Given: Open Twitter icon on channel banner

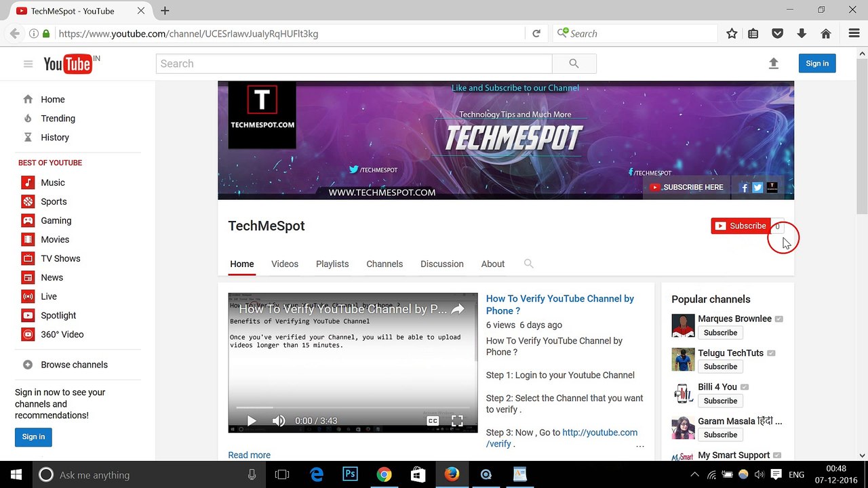Looking at the screenshot, I should [x=757, y=188].
